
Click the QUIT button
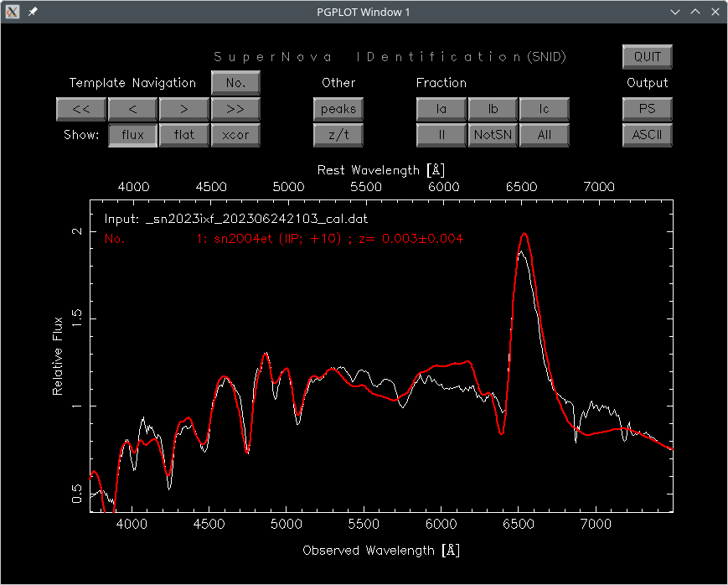(x=648, y=57)
